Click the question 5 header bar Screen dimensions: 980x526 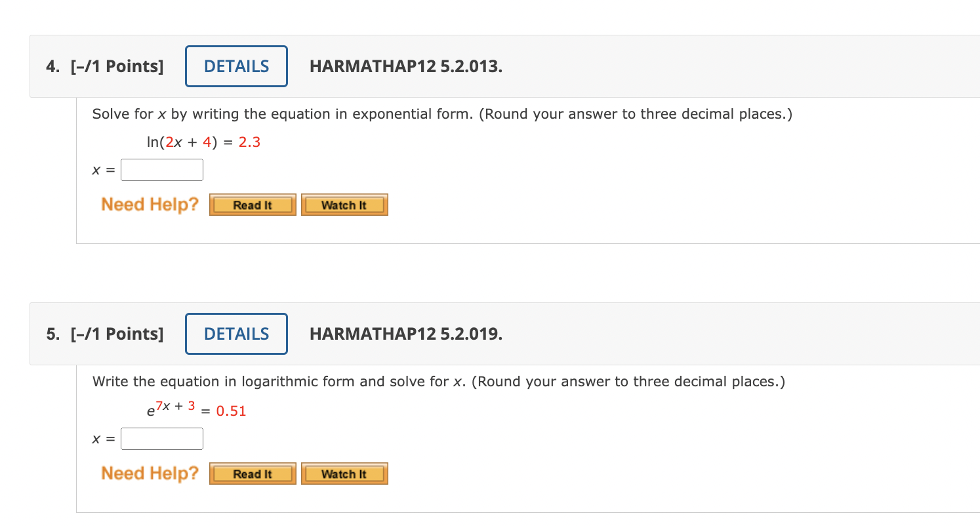590,334
